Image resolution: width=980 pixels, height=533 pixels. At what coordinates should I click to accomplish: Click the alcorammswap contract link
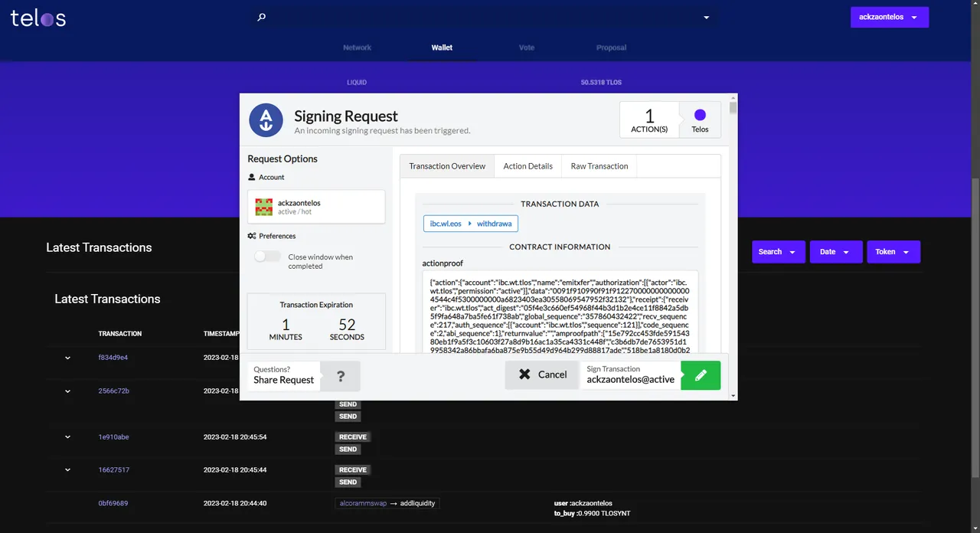pyautogui.click(x=363, y=503)
